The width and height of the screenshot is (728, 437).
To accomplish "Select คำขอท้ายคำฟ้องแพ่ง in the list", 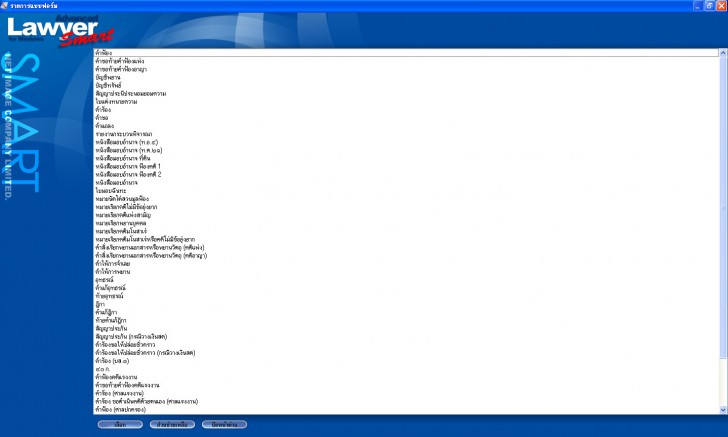I will tap(406, 61).
